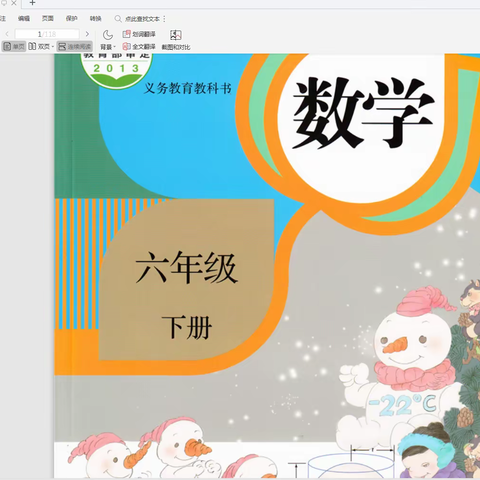Open the 背景 dropdown

108,47
